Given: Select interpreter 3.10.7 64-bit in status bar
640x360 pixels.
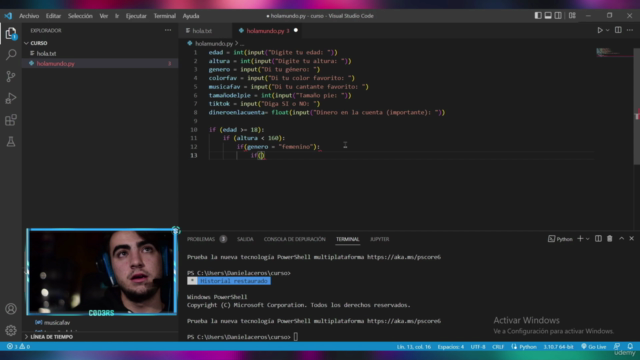Looking at the screenshot, I should (x=558, y=347).
